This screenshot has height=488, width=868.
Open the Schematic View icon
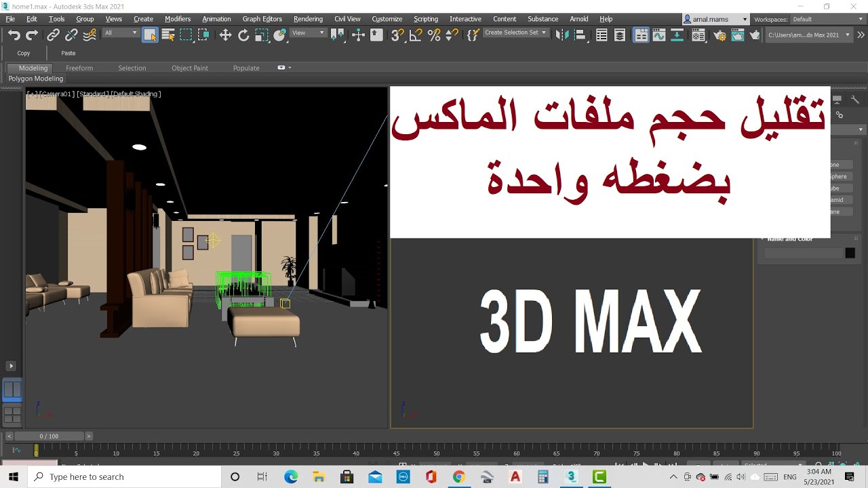pos(677,35)
